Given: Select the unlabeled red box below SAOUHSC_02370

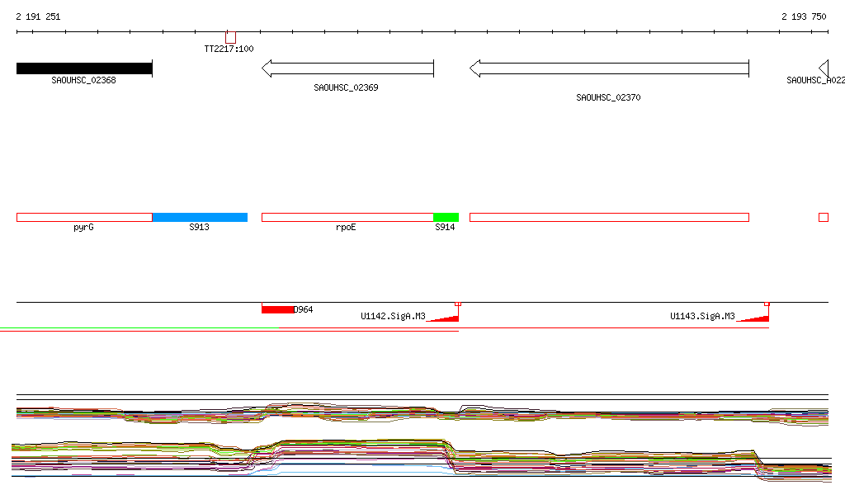Looking at the screenshot, I should point(609,217).
